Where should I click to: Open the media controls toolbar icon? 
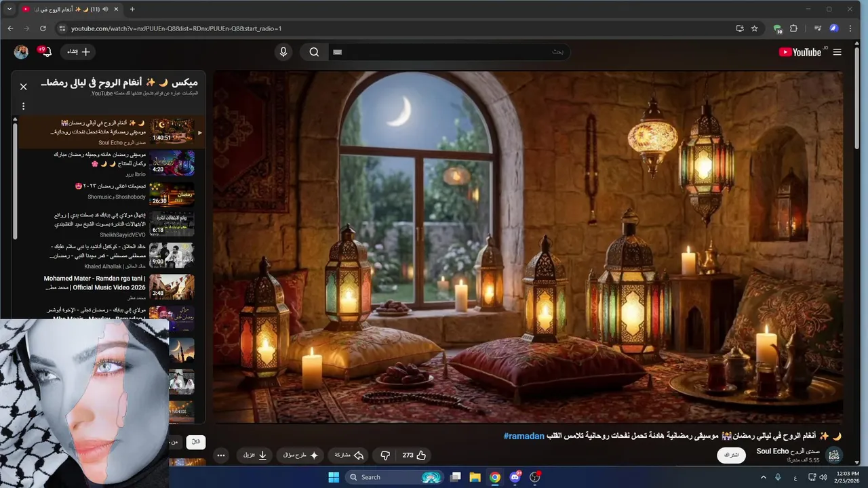click(x=818, y=28)
